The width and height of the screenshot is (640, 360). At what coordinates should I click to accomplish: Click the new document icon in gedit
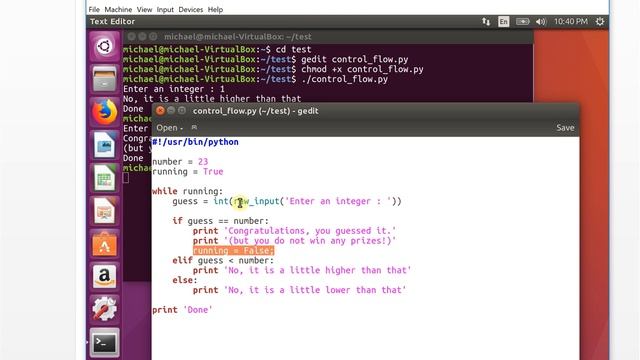(x=194, y=128)
